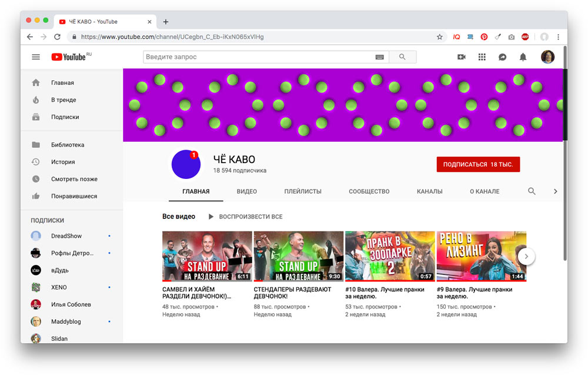
Task: Switch to the ВИДЕО tab
Action: (x=246, y=191)
